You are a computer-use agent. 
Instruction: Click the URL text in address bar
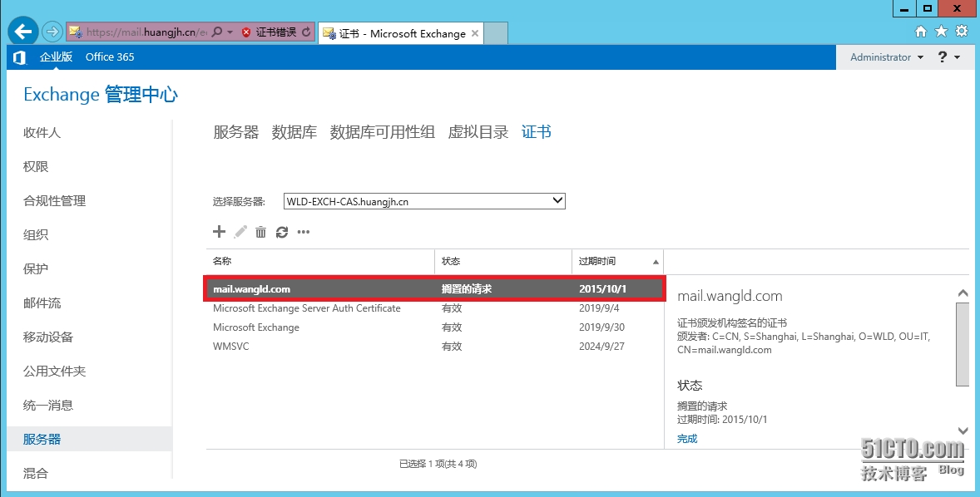(146, 32)
